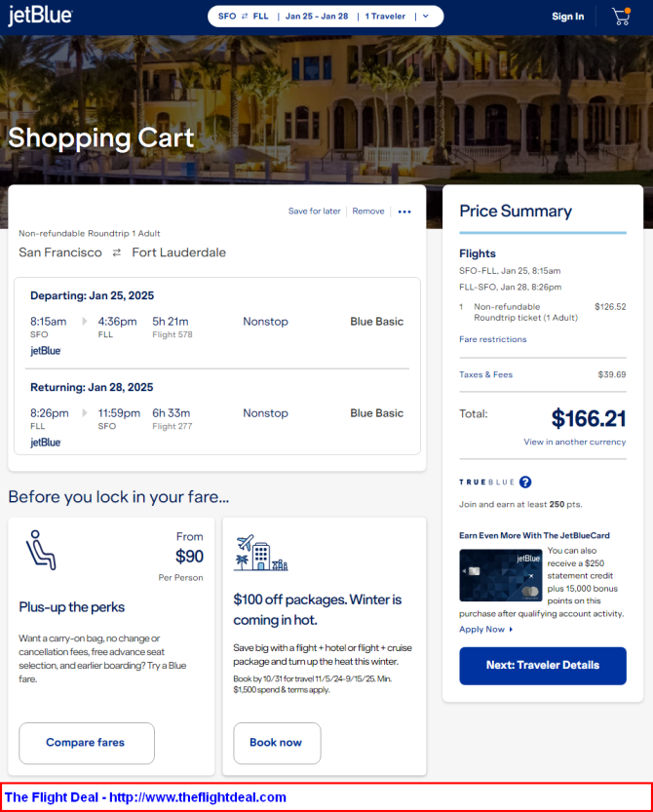
Task: Click Compare fares button
Action: click(x=87, y=743)
